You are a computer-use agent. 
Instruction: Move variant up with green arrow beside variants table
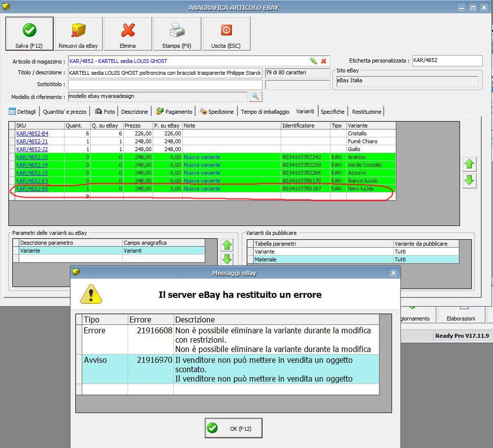469,164
